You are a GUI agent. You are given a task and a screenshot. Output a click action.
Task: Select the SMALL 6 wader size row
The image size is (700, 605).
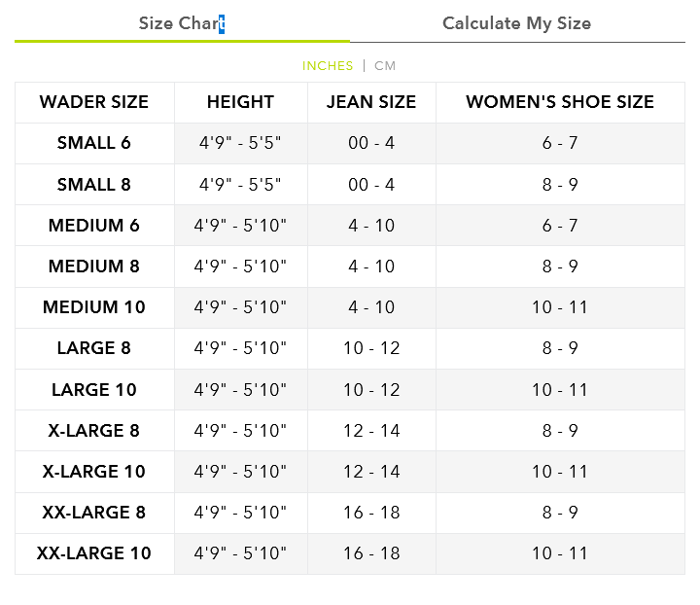pyautogui.click(x=350, y=143)
